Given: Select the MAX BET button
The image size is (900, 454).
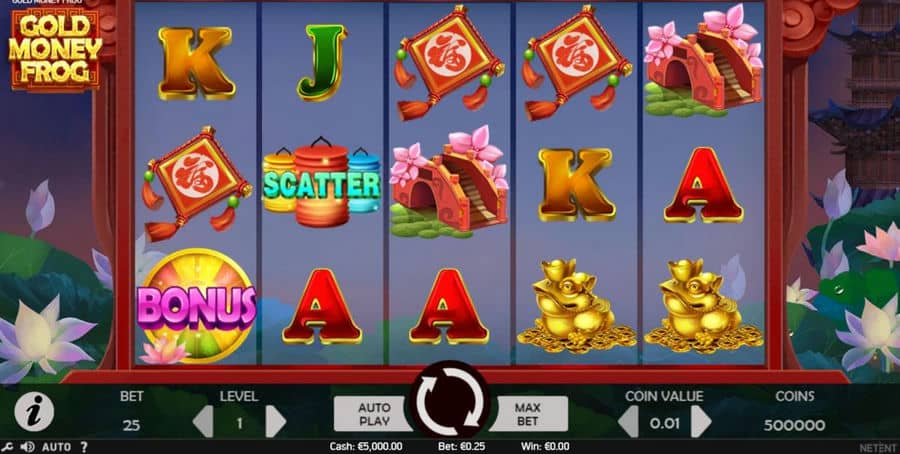Looking at the screenshot, I should (528, 414).
